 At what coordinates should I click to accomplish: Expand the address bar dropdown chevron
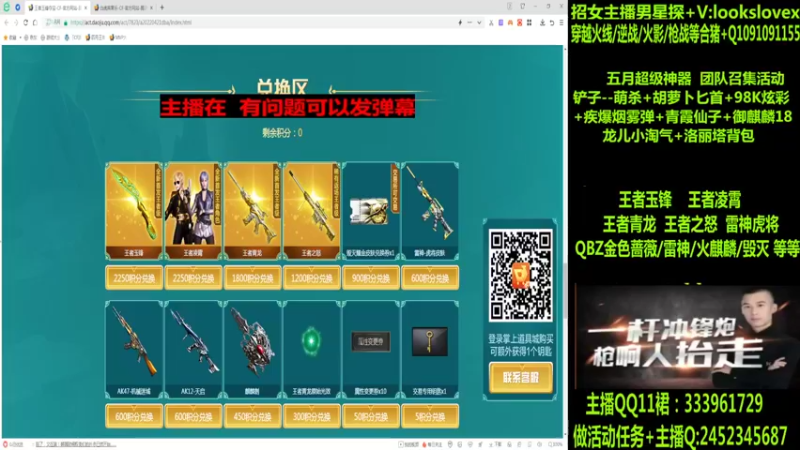(x=479, y=22)
